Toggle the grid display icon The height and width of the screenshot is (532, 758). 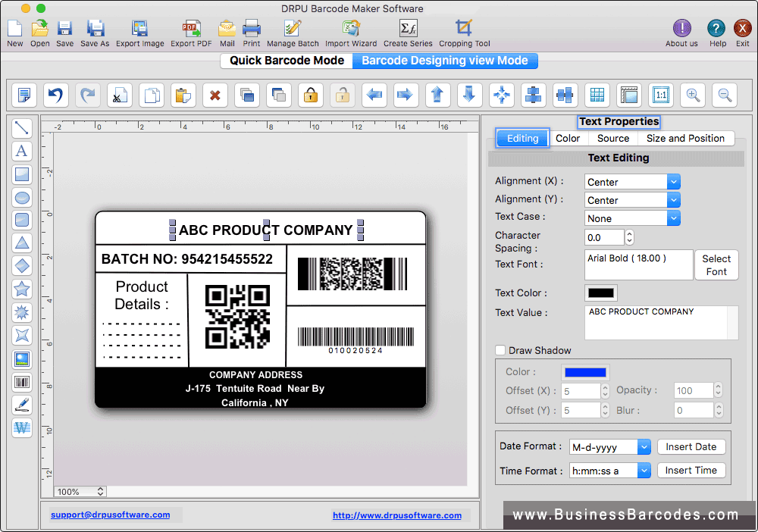coord(597,95)
